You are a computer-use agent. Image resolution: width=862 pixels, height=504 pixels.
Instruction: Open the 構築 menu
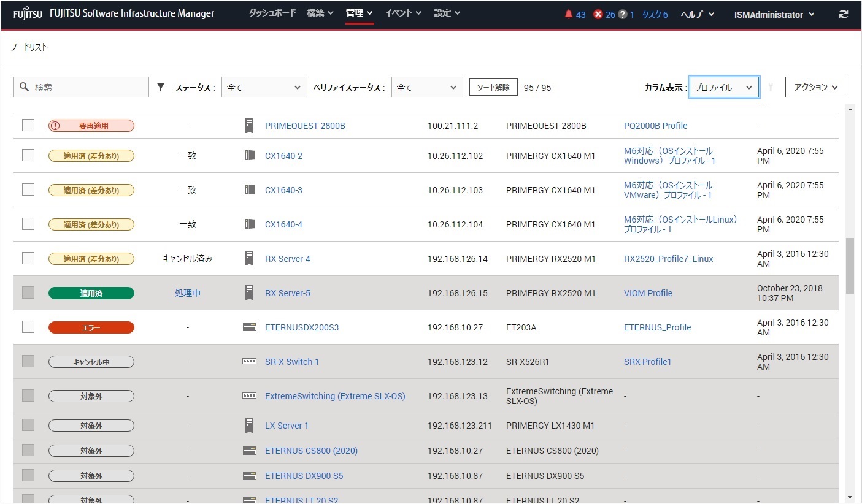(320, 13)
